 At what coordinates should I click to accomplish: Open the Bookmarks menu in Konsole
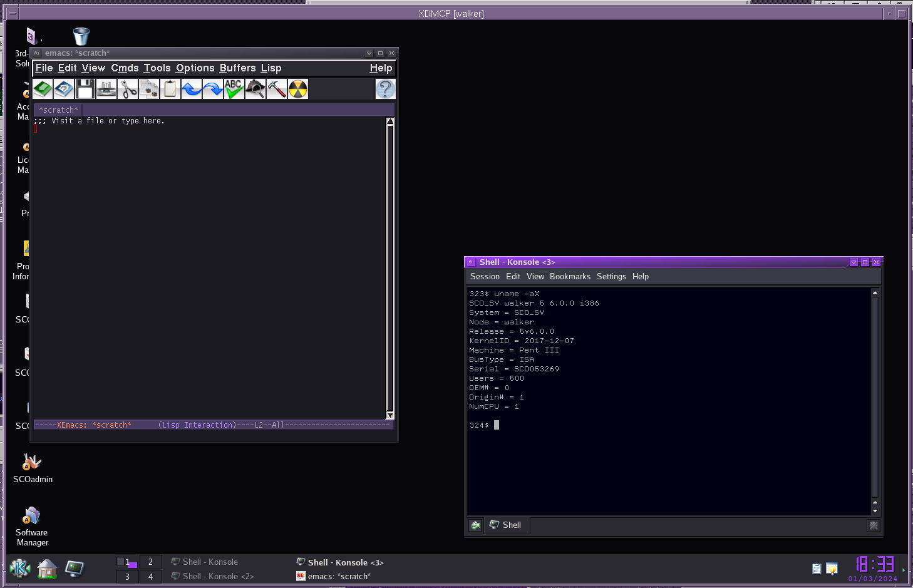pos(570,276)
